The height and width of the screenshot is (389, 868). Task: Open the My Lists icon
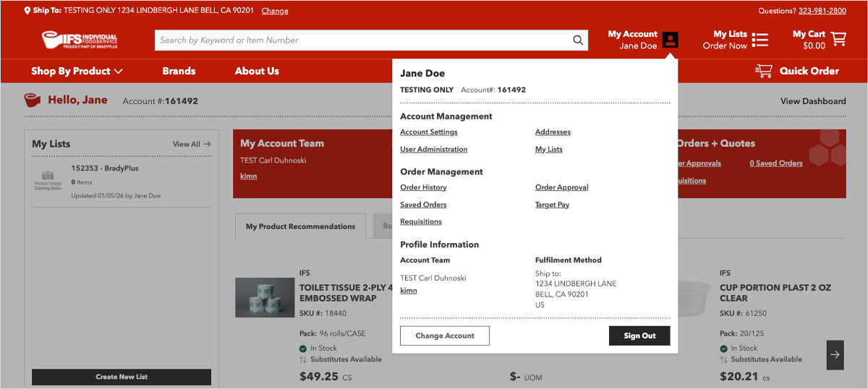[759, 40]
